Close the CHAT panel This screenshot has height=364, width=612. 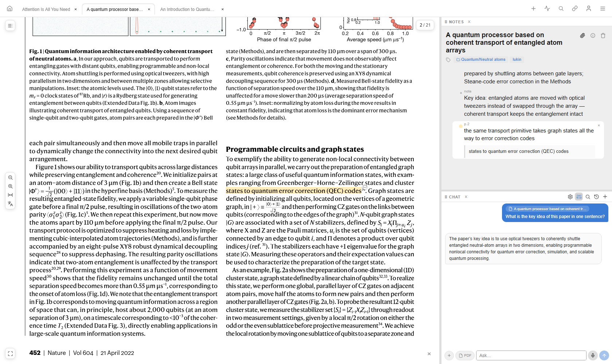pyautogui.click(x=466, y=197)
